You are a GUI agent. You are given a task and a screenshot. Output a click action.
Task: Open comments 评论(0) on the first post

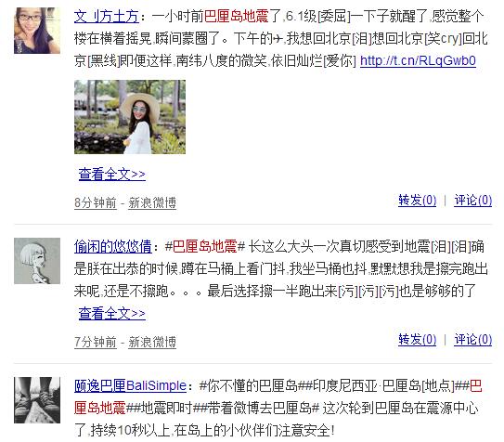472,201
